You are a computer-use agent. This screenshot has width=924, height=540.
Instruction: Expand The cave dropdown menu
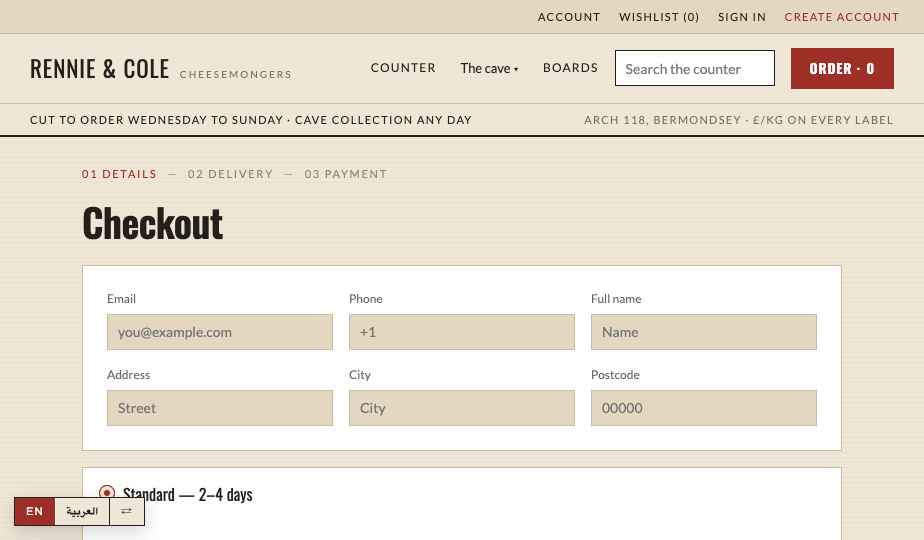coord(489,68)
